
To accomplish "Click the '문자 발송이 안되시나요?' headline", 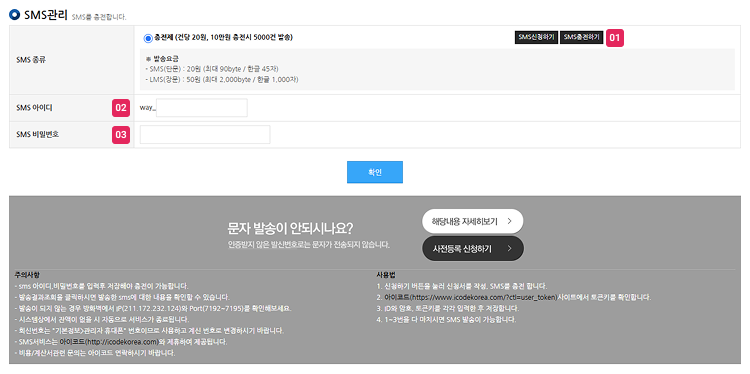I will pos(290,229).
